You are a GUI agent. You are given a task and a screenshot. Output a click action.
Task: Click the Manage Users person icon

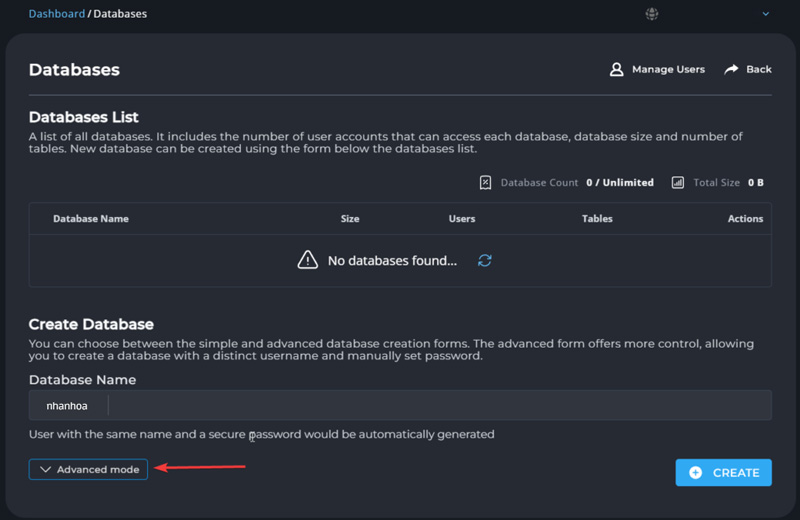(616, 69)
